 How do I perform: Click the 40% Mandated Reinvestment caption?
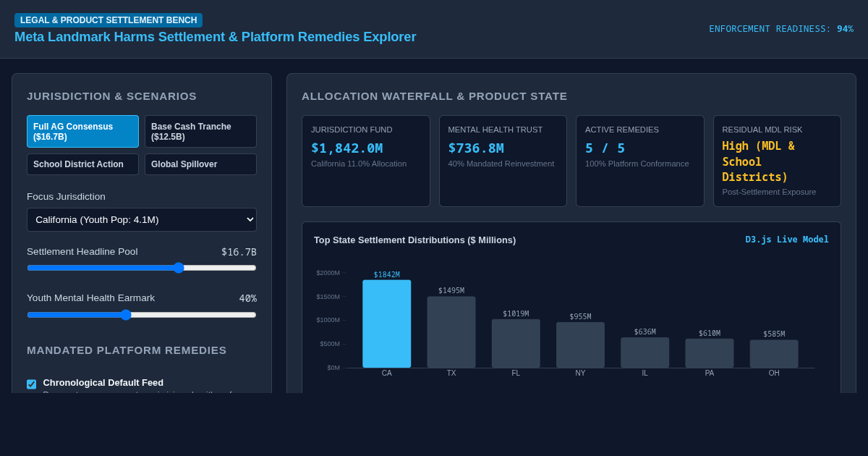tap(501, 164)
